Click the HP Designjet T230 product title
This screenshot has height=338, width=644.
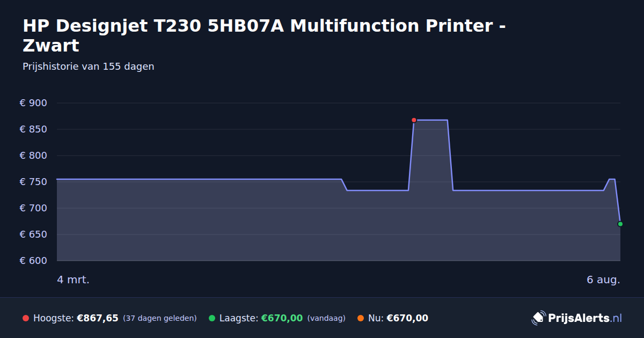(x=264, y=35)
